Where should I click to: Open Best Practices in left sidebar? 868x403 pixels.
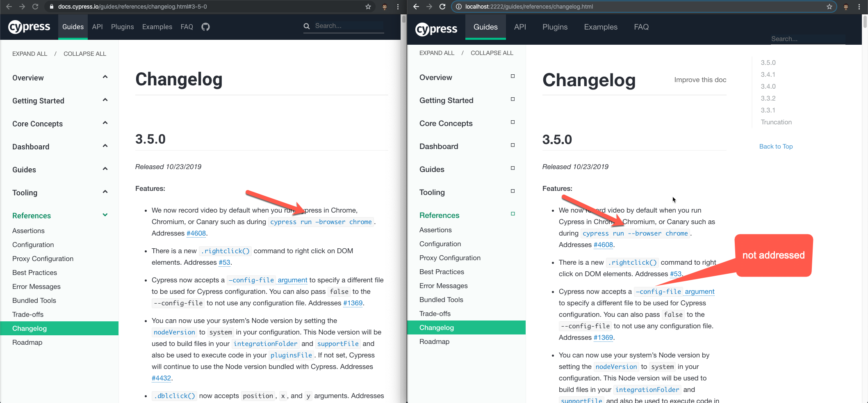[x=34, y=272]
